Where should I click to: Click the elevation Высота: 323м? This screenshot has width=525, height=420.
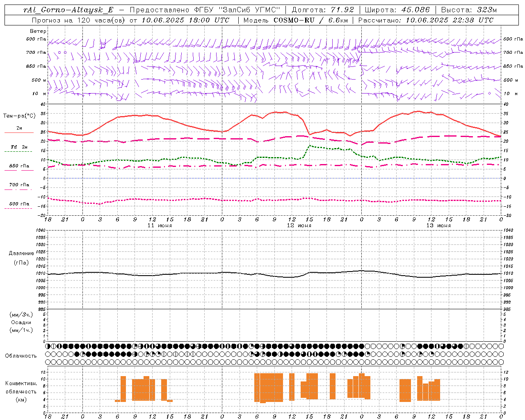pyautogui.click(x=469, y=10)
